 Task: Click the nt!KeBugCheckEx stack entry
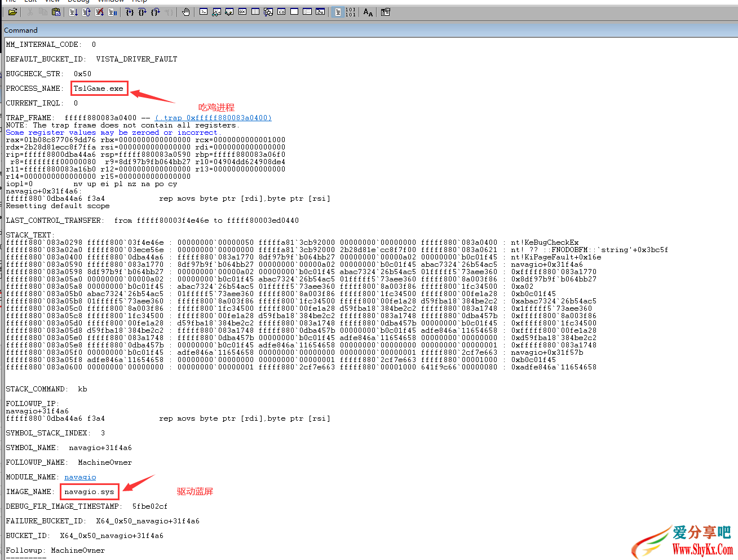click(545, 242)
